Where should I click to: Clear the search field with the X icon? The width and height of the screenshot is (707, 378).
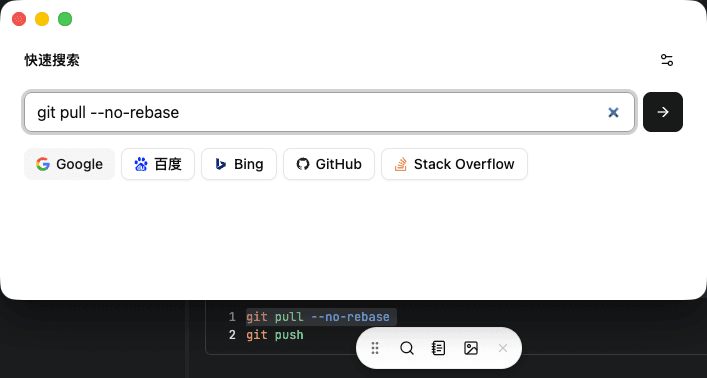tap(613, 112)
